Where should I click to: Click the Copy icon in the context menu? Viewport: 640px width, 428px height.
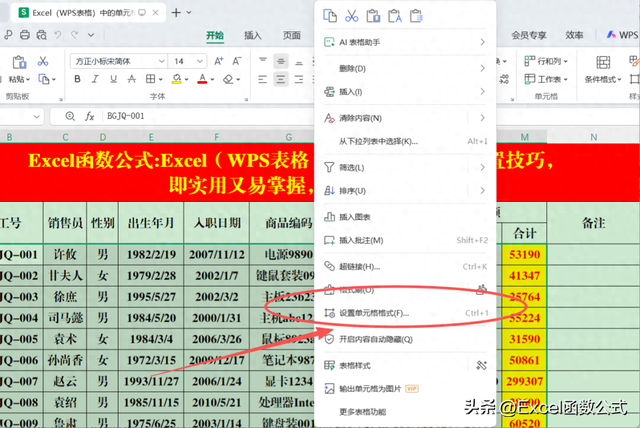click(x=329, y=16)
